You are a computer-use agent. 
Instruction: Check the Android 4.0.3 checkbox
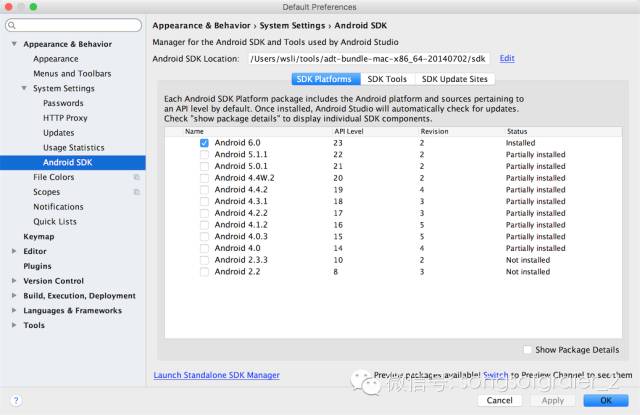click(x=204, y=237)
